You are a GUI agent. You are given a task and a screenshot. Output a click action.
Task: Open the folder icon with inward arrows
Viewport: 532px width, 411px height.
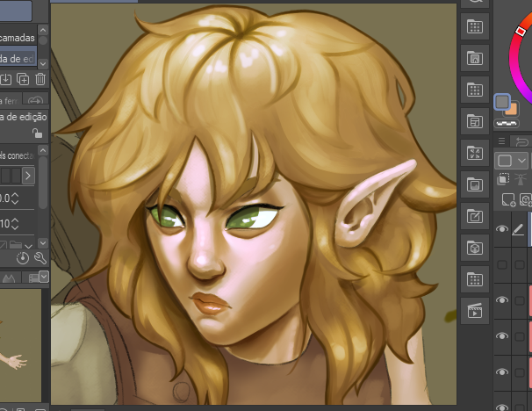(475, 153)
